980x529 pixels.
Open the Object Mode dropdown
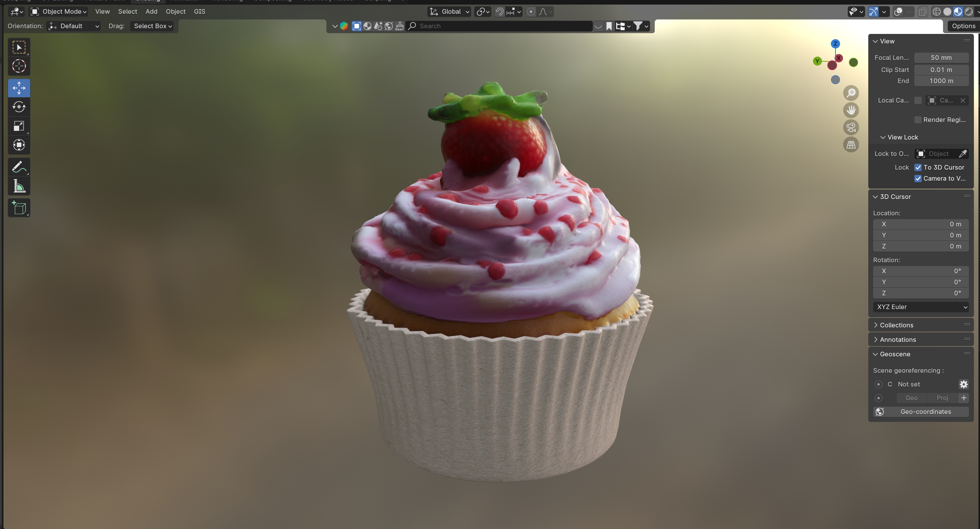click(x=59, y=12)
